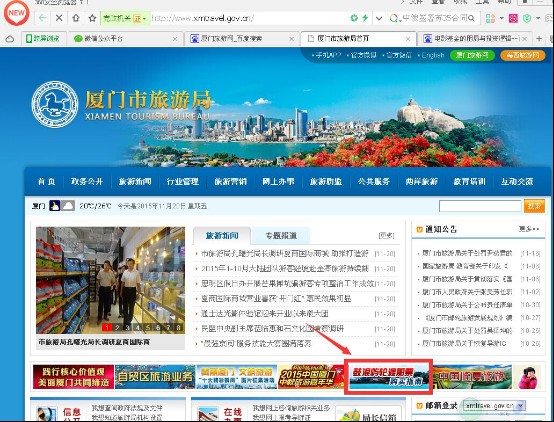Click the green lightning speed-mode icon
This screenshot has height=422, width=554.
click(x=365, y=18)
